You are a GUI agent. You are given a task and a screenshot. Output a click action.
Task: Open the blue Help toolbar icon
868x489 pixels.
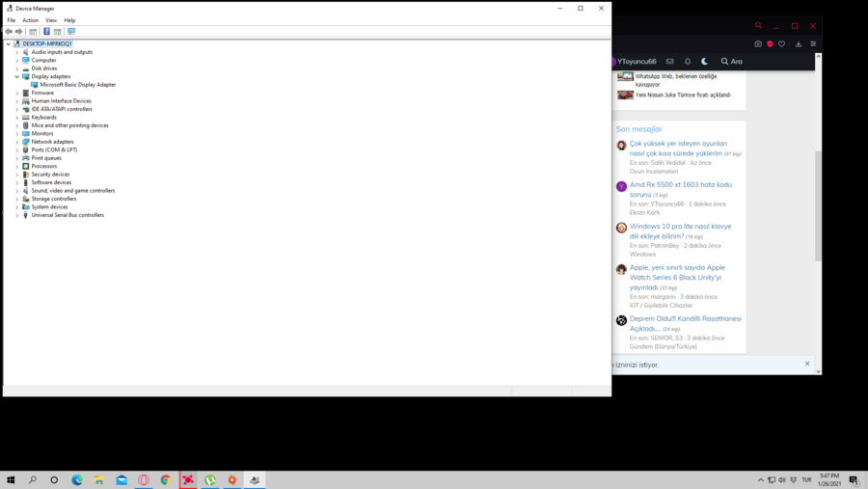tap(46, 32)
